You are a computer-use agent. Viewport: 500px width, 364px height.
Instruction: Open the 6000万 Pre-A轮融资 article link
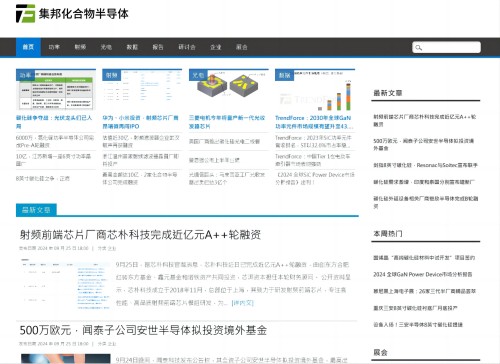[55, 141]
